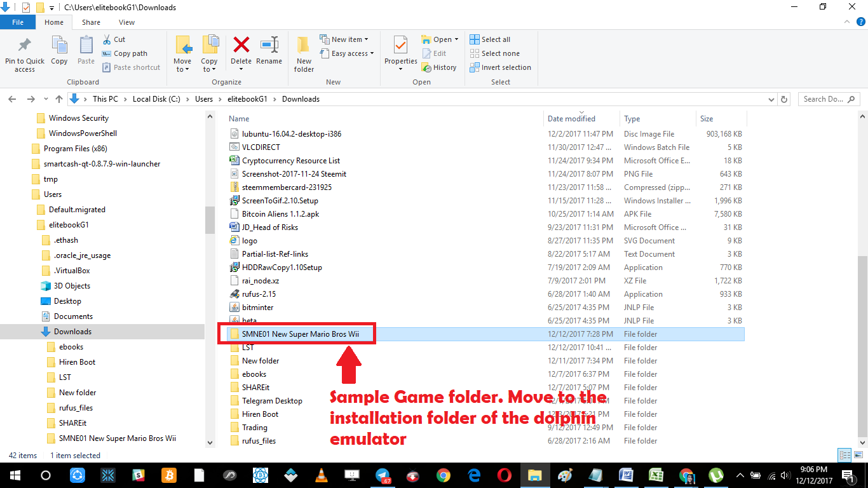Expand the Open dropdown arrow in ribbon
868x488 pixels.
457,39
